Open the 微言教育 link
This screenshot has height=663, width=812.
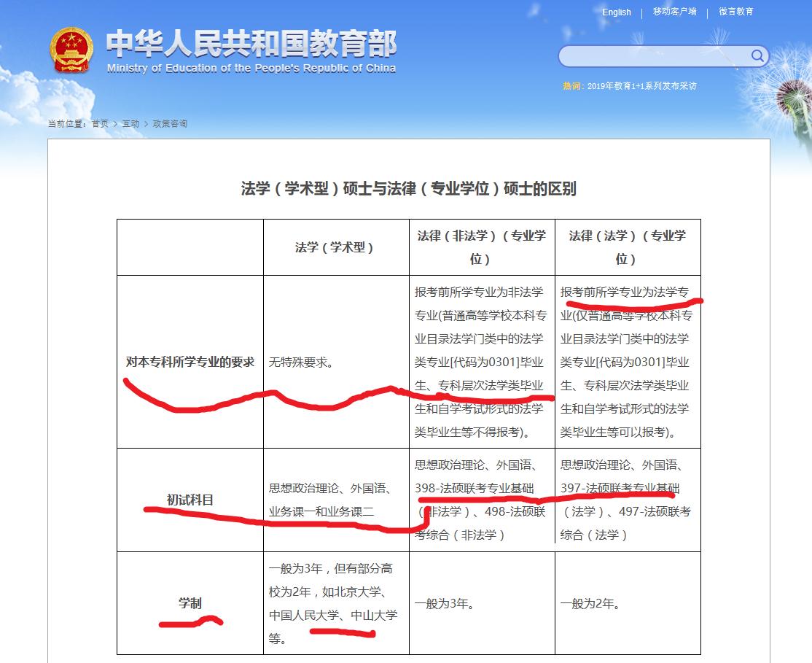point(737,12)
